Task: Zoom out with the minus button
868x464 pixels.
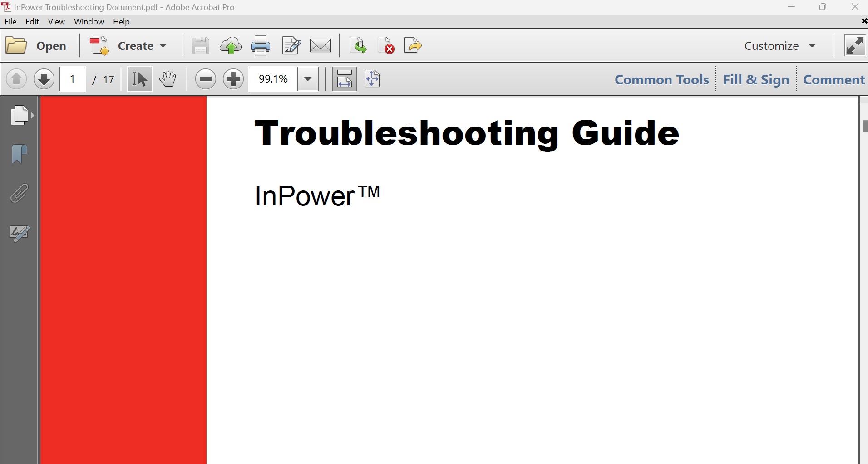Action: click(206, 79)
